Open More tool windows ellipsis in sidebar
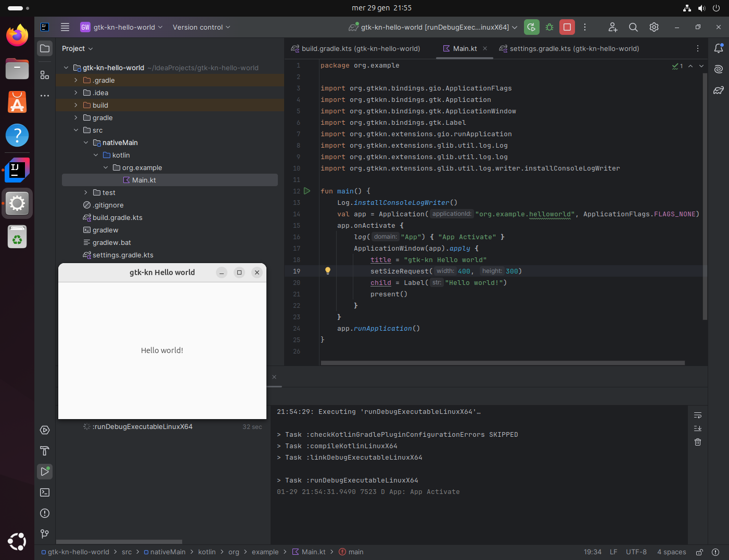The height and width of the screenshot is (560, 729). pos(45,96)
